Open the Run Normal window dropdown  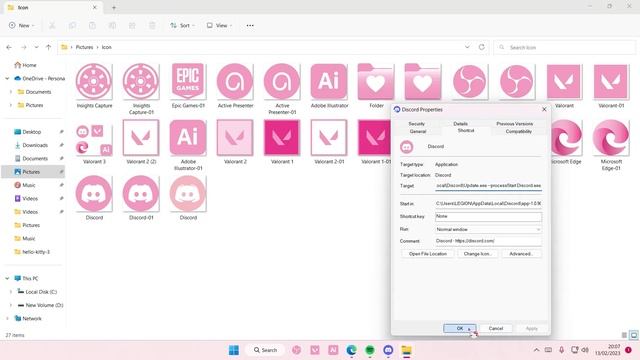click(x=488, y=229)
